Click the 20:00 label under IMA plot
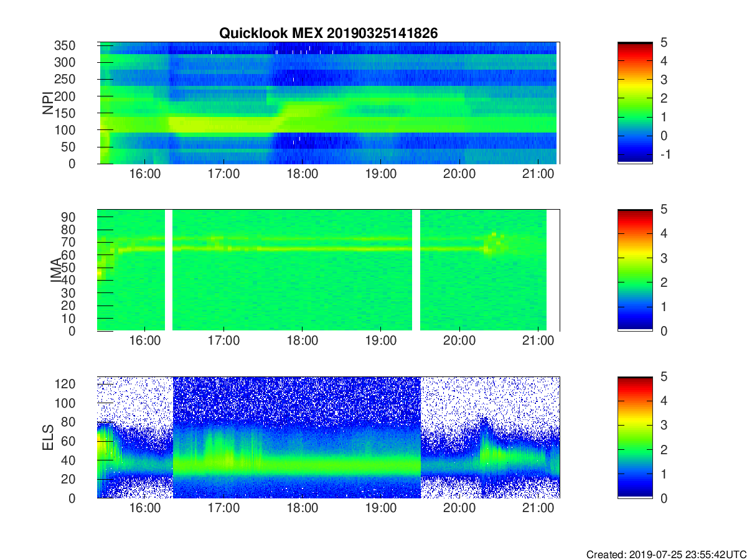747x560 pixels. point(459,342)
